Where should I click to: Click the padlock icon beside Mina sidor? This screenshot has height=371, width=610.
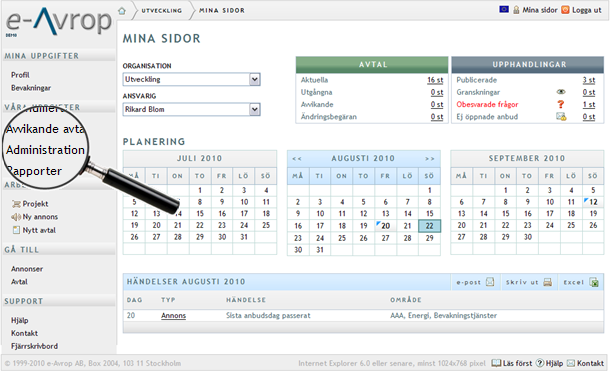click(516, 10)
